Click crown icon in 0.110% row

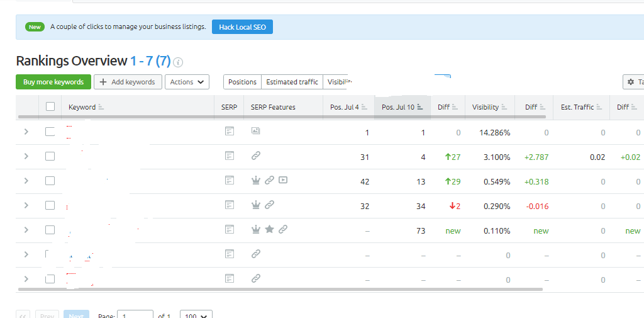[x=256, y=230]
